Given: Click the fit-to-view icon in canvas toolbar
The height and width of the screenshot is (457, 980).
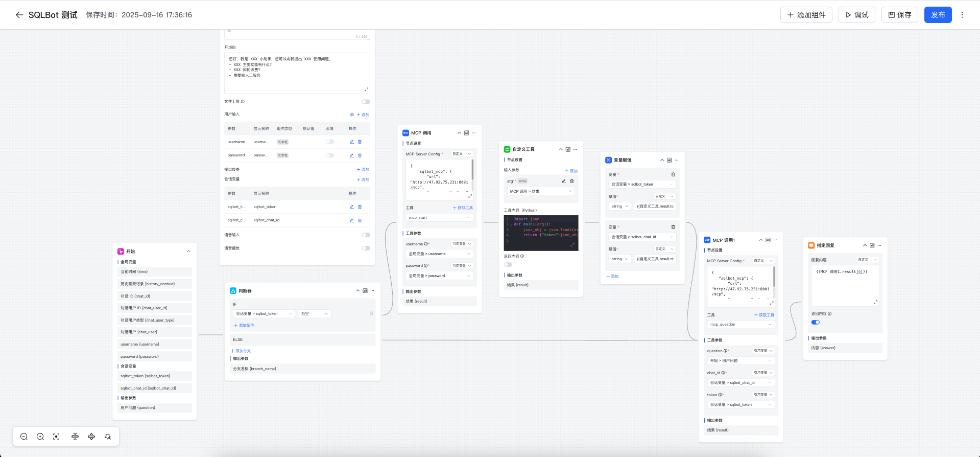Looking at the screenshot, I should [56, 437].
